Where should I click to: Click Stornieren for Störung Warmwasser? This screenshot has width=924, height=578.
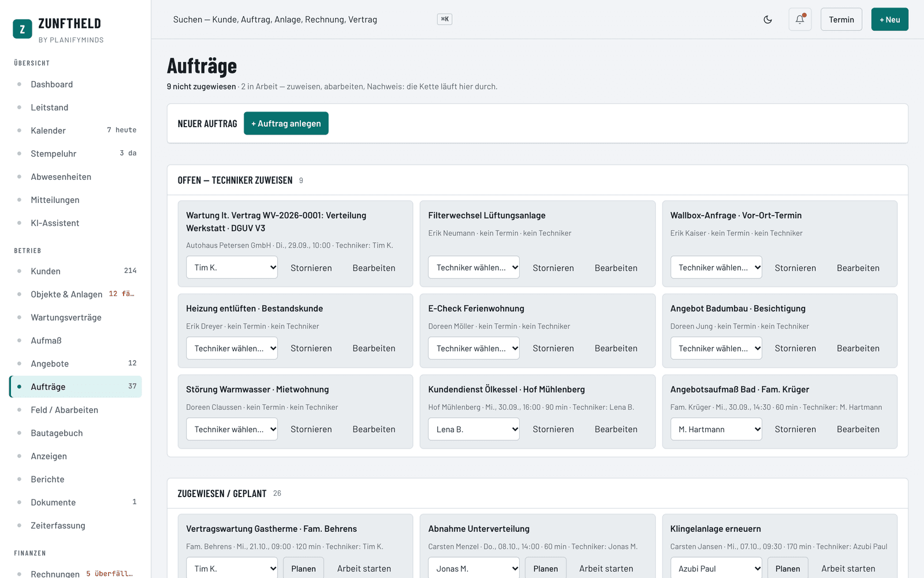coord(311,429)
